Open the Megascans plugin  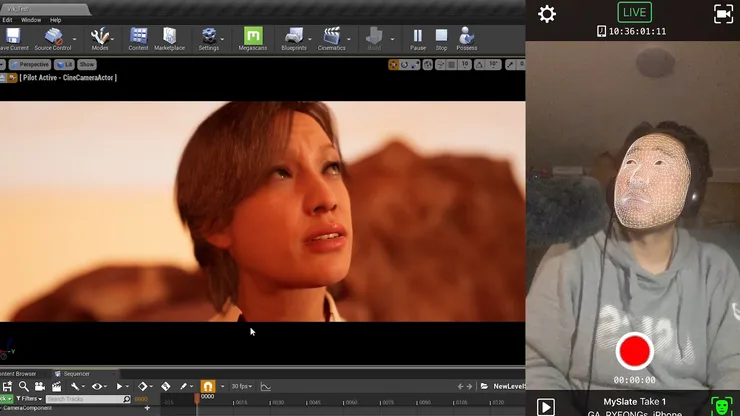point(252,39)
